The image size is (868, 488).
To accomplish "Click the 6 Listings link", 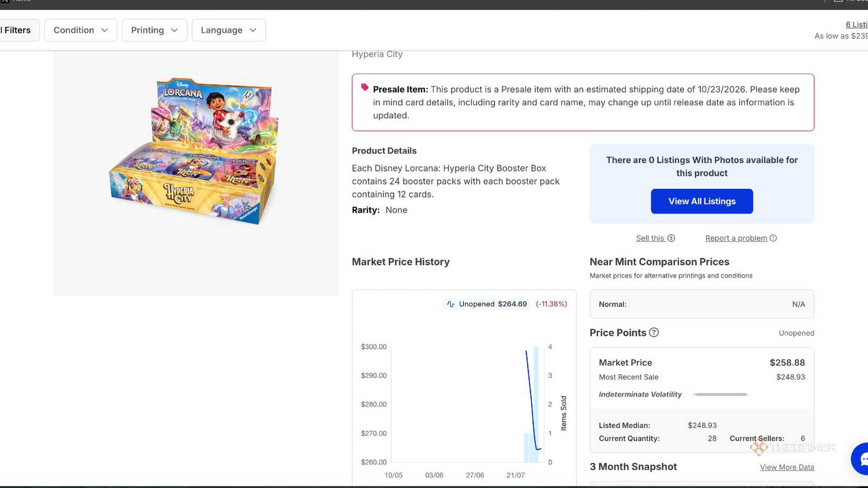I will pyautogui.click(x=856, y=24).
